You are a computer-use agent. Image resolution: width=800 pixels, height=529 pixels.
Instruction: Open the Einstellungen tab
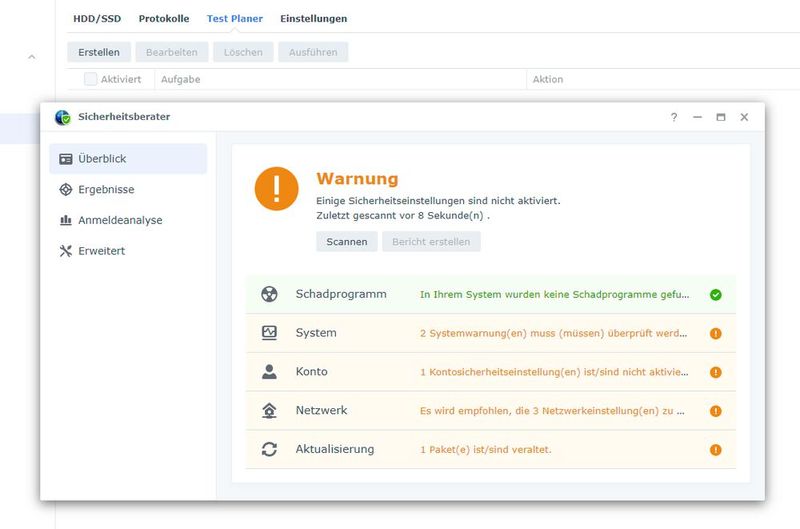click(314, 19)
